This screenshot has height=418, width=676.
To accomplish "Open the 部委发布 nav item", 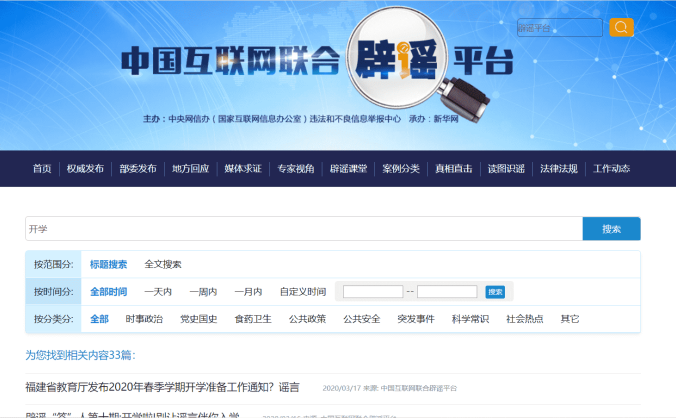I will pos(138,168).
